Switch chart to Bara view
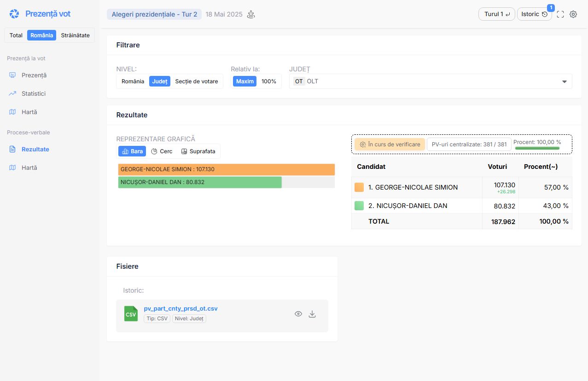The image size is (588, 381). [132, 151]
